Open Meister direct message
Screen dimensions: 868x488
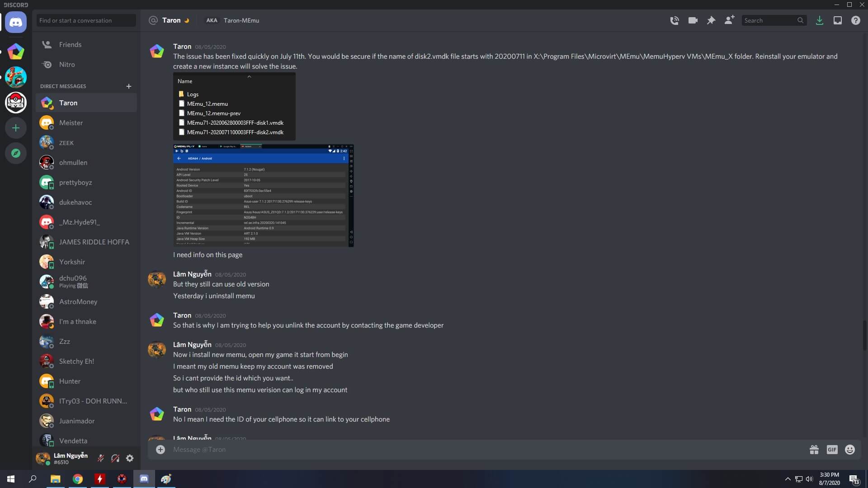(86, 123)
